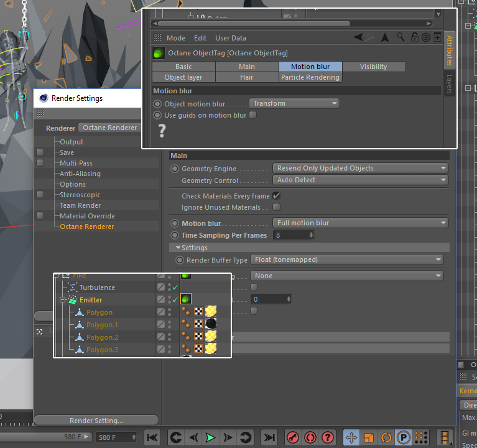Go to previous keyframe button

tap(176, 437)
